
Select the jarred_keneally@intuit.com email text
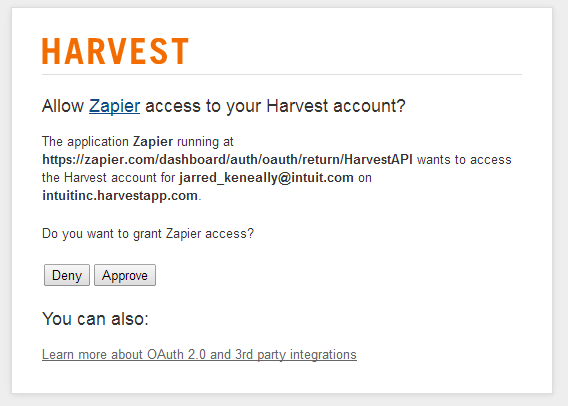coord(266,178)
